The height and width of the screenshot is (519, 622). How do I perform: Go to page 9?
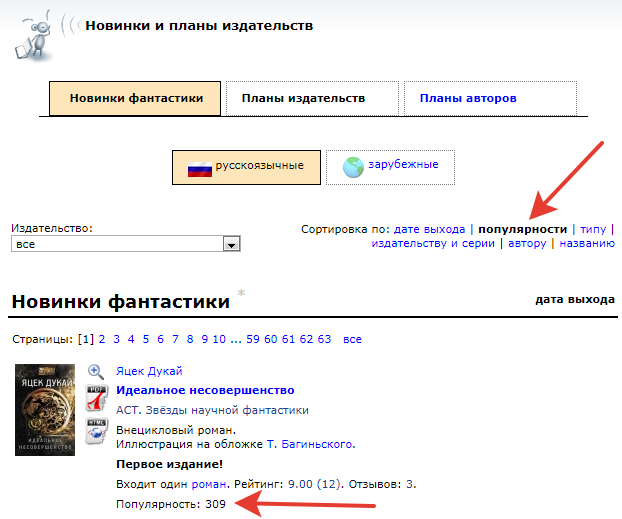click(x=204, y=339)
